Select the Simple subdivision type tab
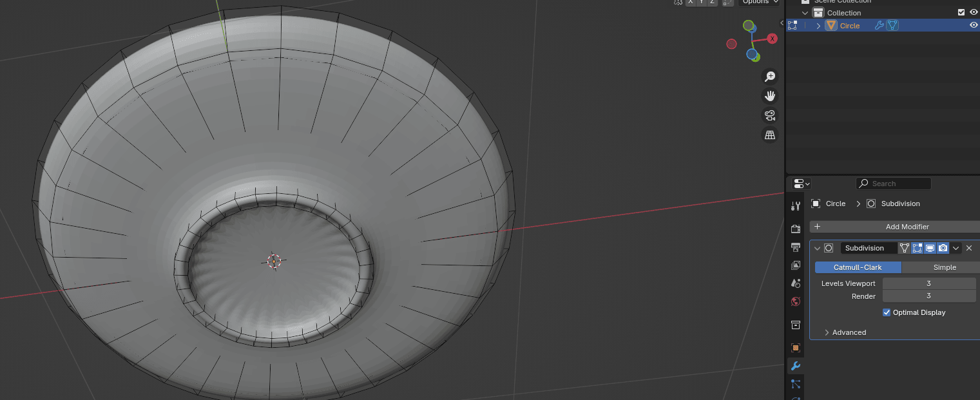This screenshot has width=980, height=400. click(945, 267)
